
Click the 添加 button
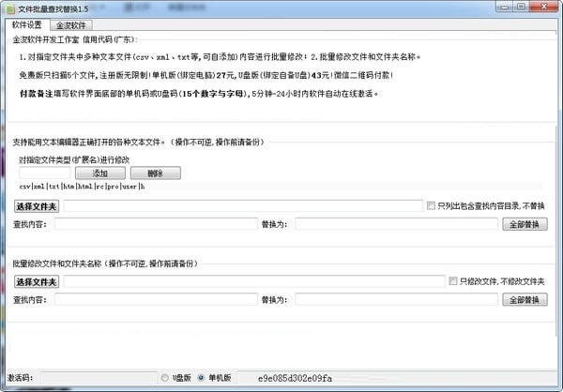(x=99, y=173)
